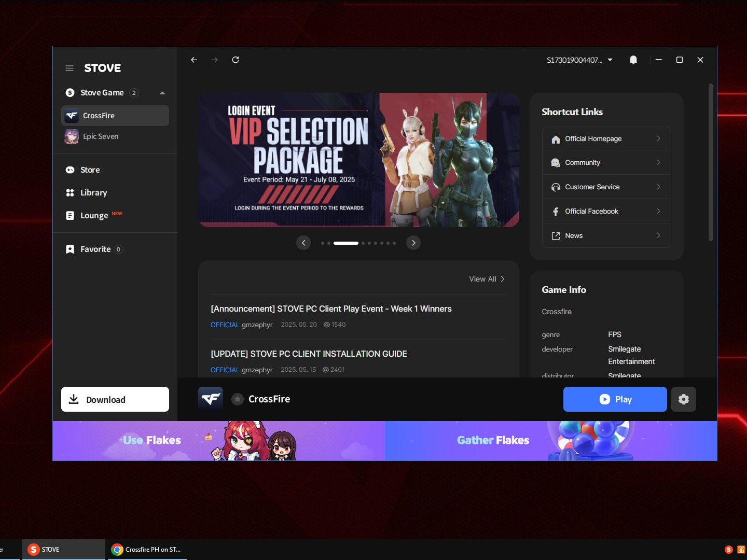Viewport: 747px width, 560px height.
Task: Click the Download button
Action: click(115, 399)
